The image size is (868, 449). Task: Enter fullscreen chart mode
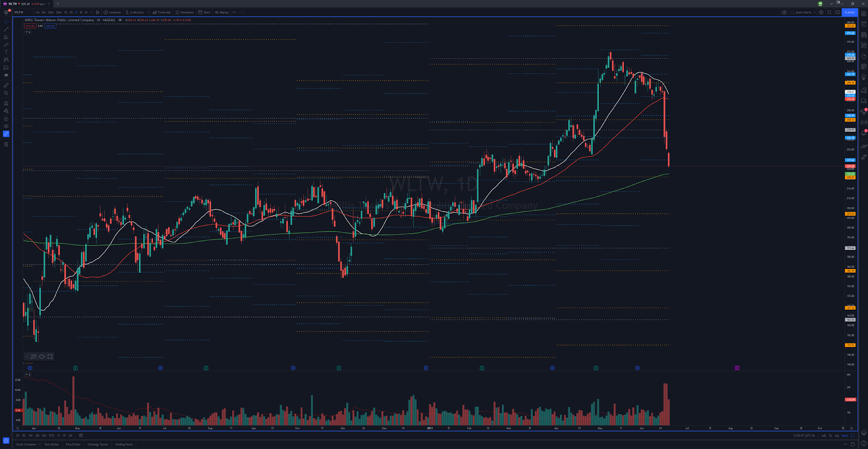tap(829, 12)
